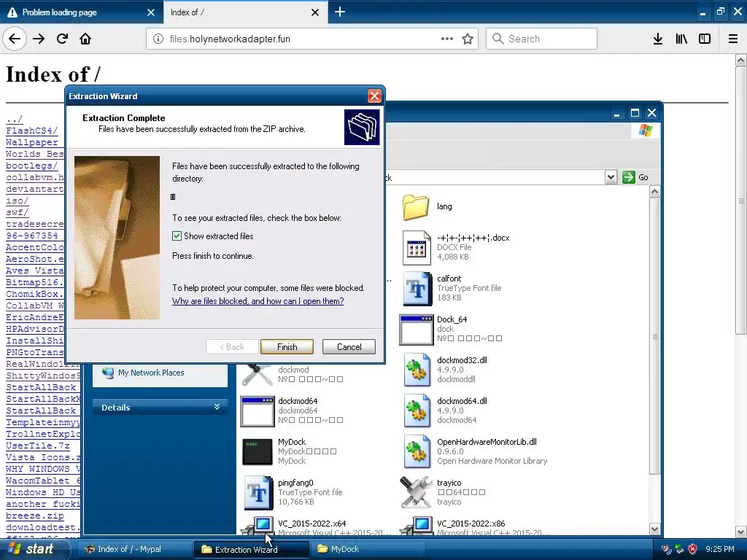Download the UserTile.7z file link
The height and width of the screenshot is (560, 747).
[38, 446]
